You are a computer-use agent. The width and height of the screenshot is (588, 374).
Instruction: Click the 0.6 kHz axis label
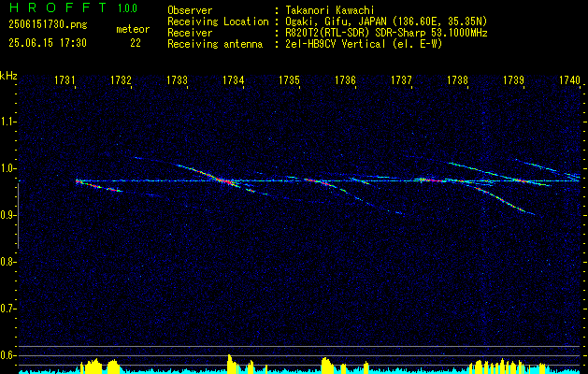[x=7, y=355]
